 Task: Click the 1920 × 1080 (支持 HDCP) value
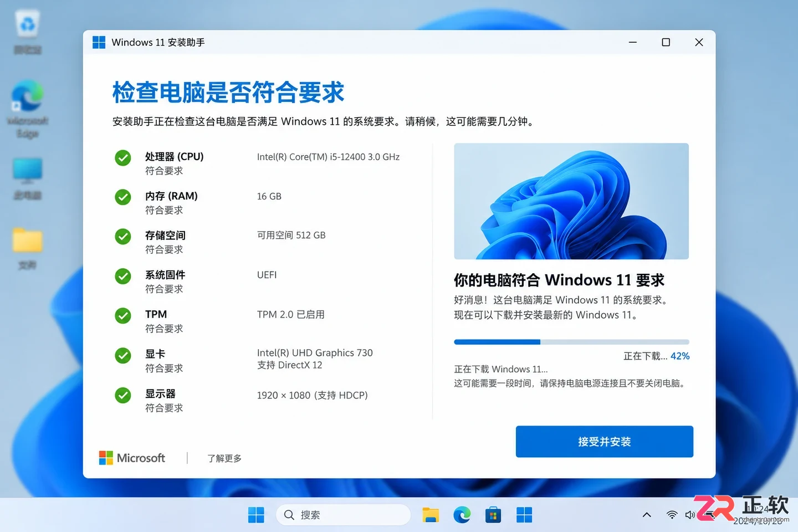pyautogui.click(x=312, y=395)
